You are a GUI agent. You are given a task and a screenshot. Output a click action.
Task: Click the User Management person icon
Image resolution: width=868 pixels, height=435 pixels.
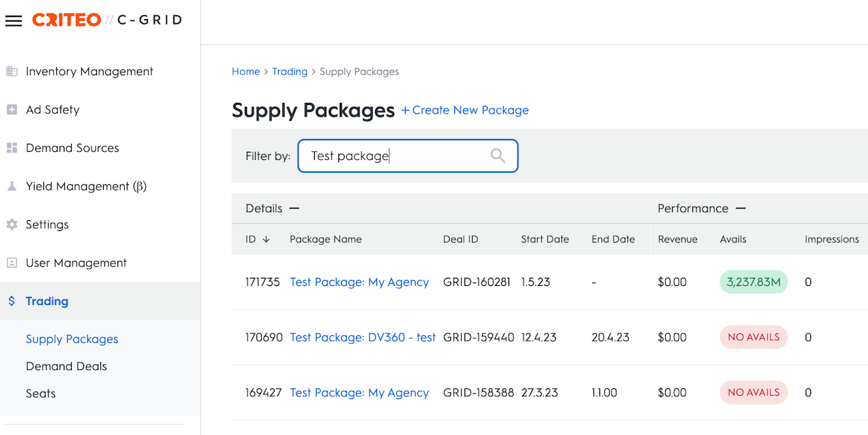point(12,263)
